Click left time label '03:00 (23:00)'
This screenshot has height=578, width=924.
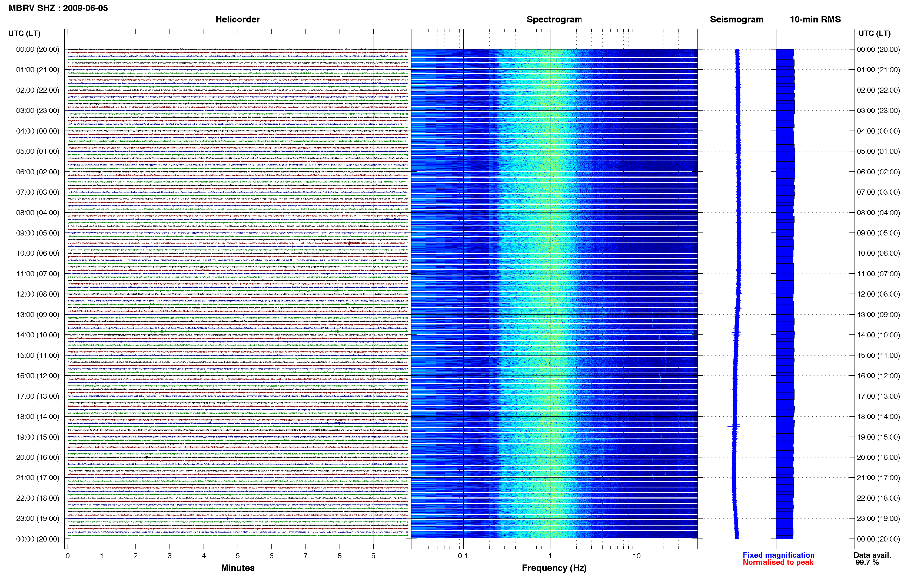38,111
